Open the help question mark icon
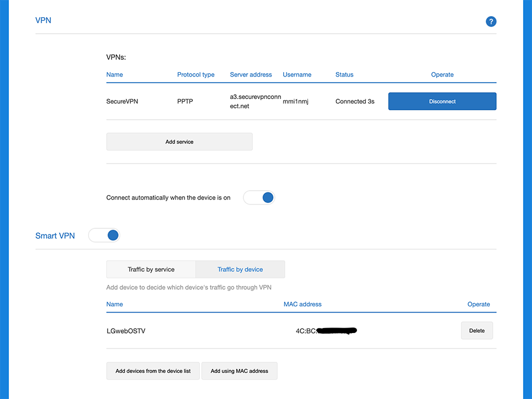 (x=490, y=22)
